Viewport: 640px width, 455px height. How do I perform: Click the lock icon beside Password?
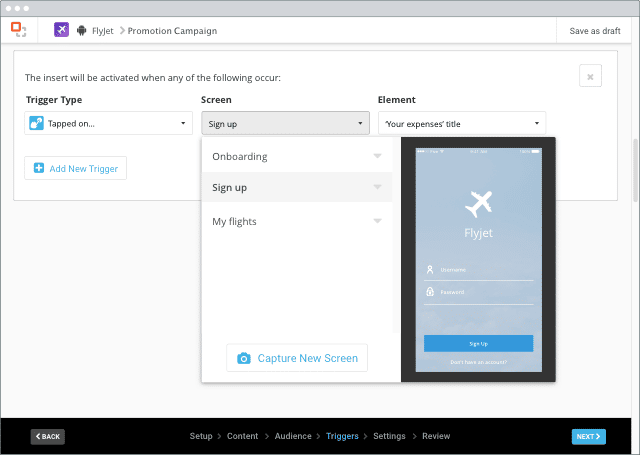pyautogui.click(x=430, y=291)
